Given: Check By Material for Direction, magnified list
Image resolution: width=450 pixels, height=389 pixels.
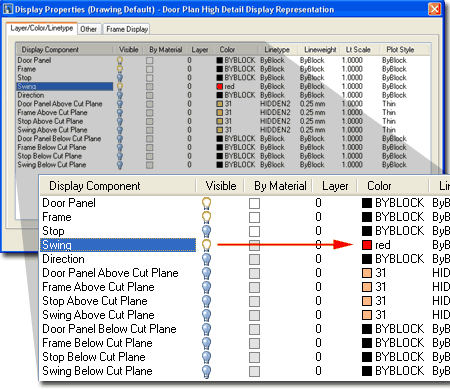Looking at the screenshot, I should point(254,259).
